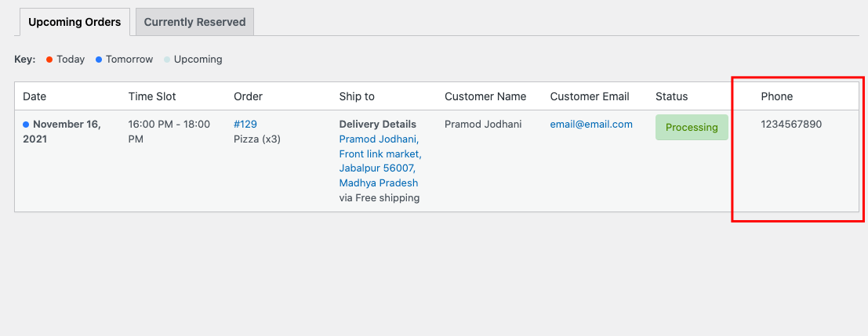Click the green Processing status badge
868x336 pixels.
click(x=692, y=127)
